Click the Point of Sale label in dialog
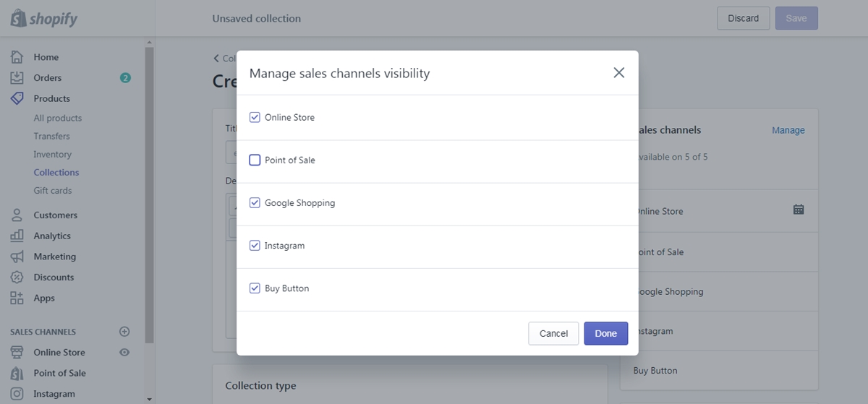This screenshot has height=404, width=868. (290, 160)
